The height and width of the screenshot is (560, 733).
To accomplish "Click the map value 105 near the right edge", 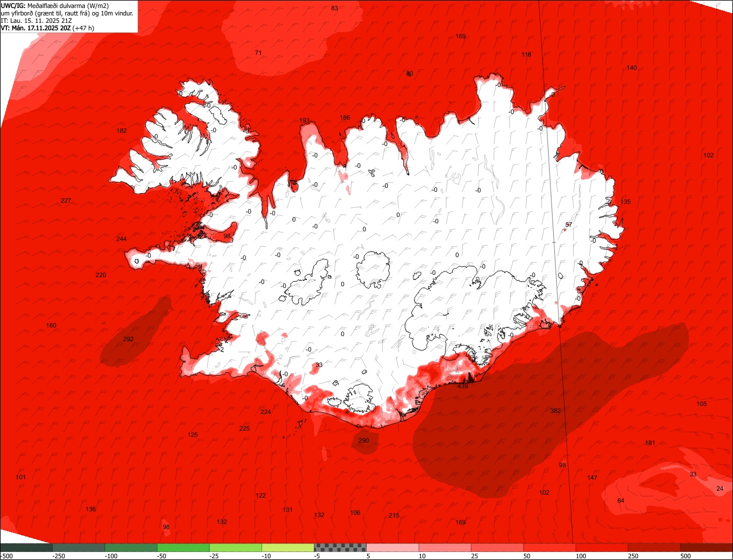I will (702, 404).
